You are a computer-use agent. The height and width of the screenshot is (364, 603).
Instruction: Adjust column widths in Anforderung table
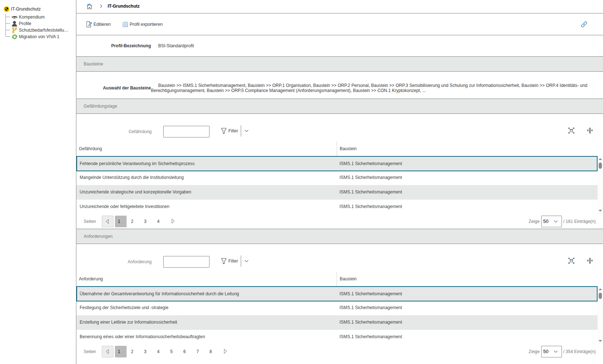click(590, 261)
